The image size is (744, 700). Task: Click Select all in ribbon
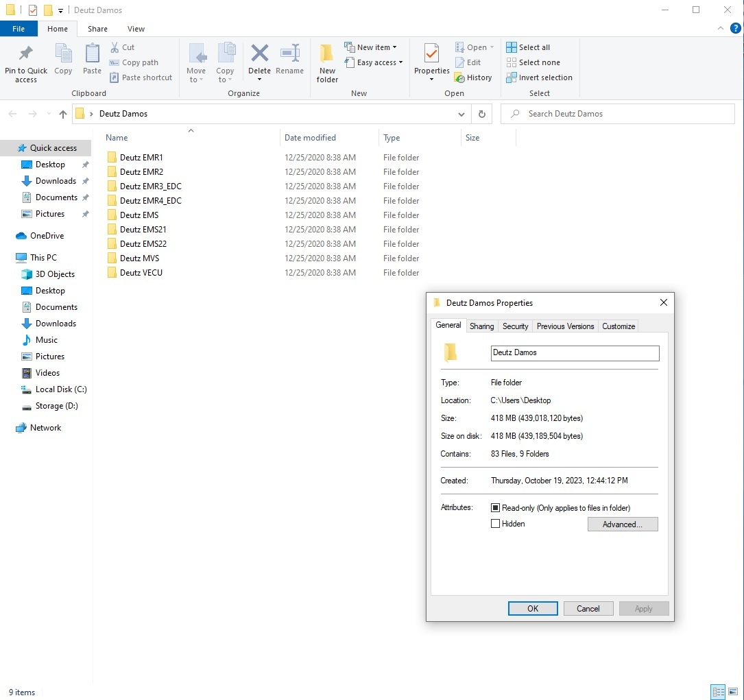coord(528,47)
